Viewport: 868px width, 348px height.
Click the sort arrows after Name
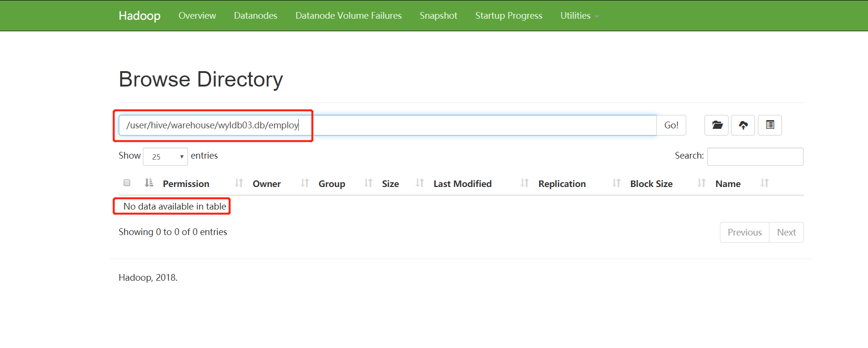click(x=765, y=183)
